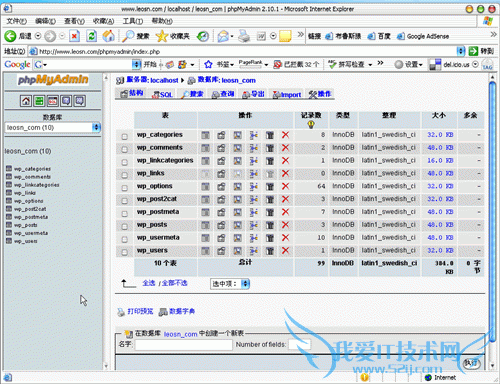The height and width of the screenshot is (384, 500).
Task: Expand the PageRank dropdown
Action: click(266, 65)
